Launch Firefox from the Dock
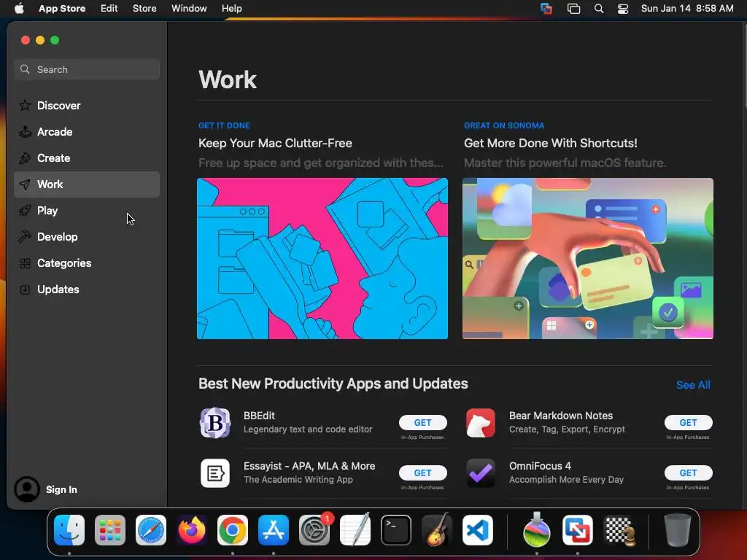 [x=192, y=530]
